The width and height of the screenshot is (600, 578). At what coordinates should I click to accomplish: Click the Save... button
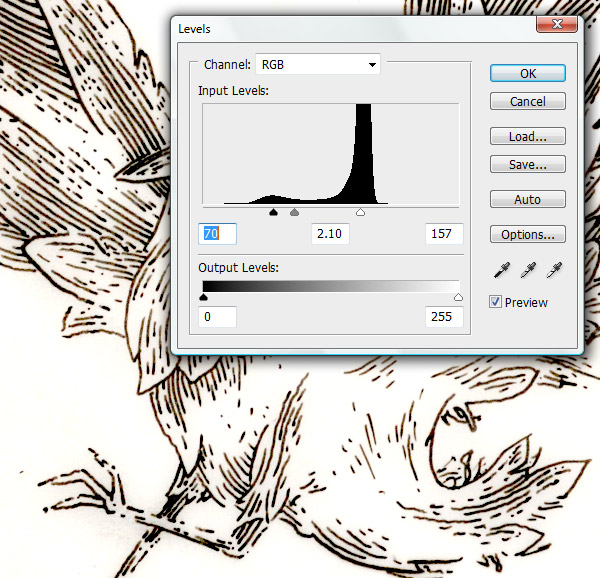pyautogui.click(x=528, y=164)
